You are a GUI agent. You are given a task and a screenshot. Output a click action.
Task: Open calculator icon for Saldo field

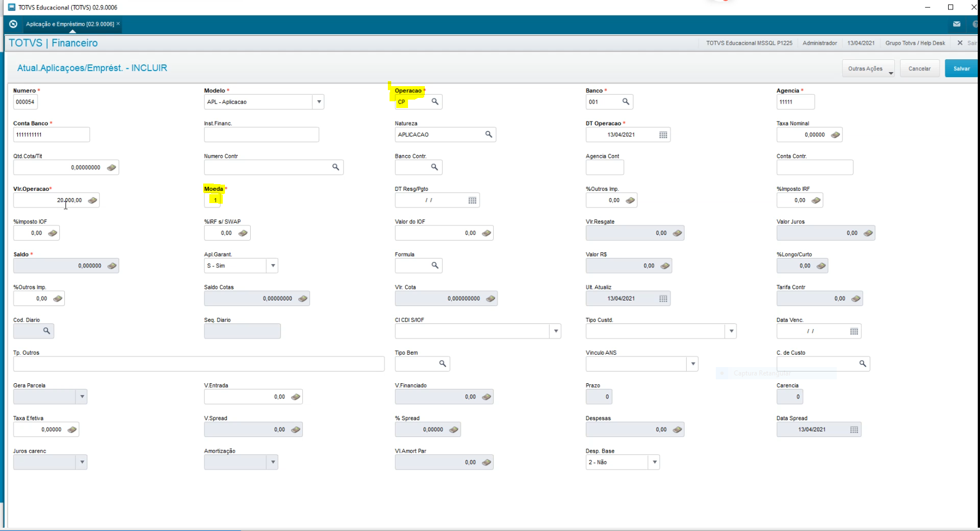(x=112, y=266)
